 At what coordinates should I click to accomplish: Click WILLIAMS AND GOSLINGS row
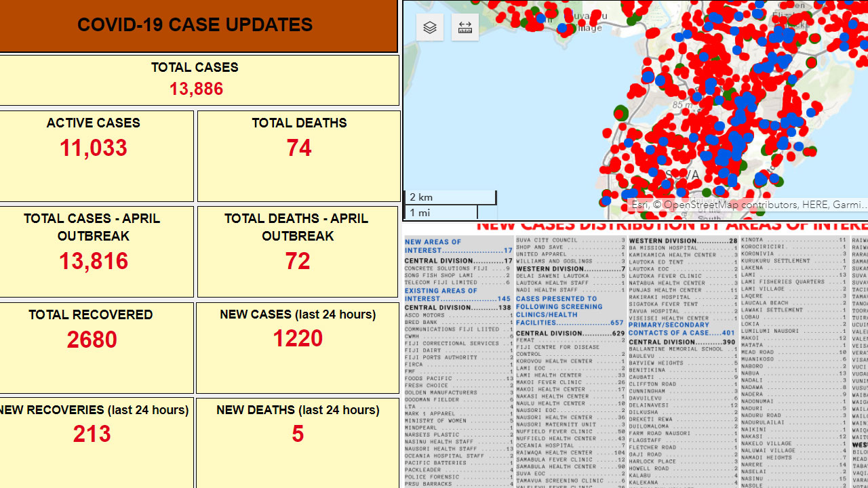570,261
